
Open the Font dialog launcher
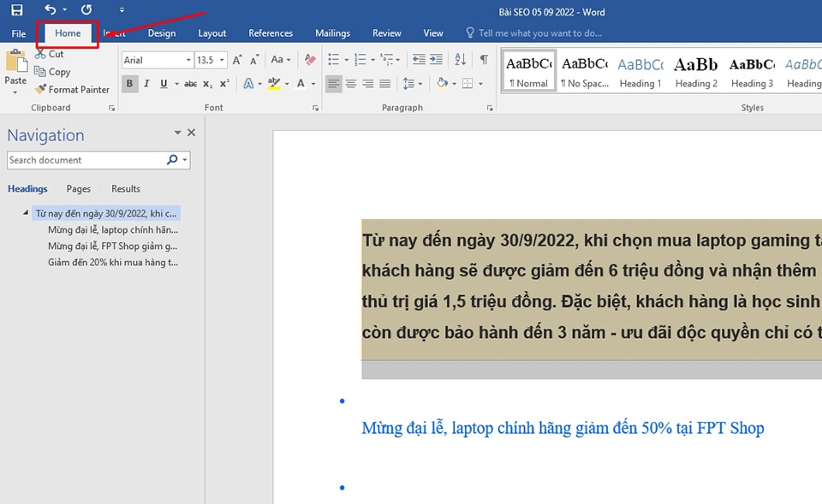point(316,108)
